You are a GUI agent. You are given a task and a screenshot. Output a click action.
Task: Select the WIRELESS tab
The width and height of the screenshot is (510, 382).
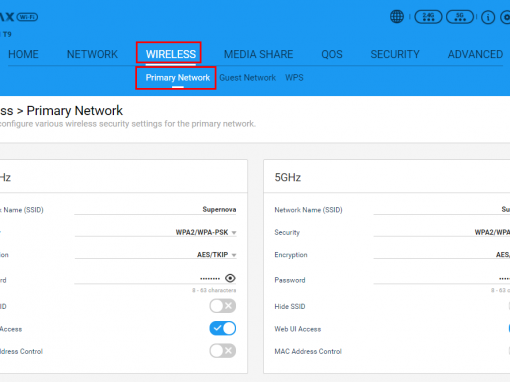click(x=171, y=54)
